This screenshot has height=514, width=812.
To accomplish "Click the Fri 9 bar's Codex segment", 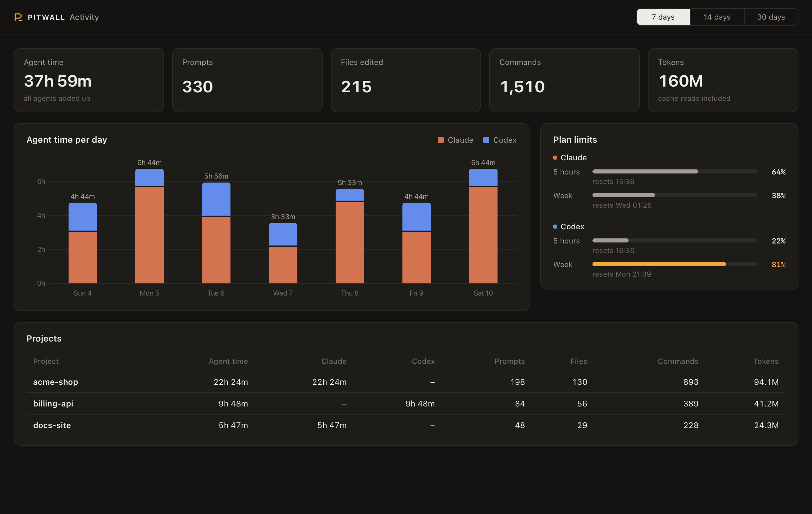I will [416, 217].
